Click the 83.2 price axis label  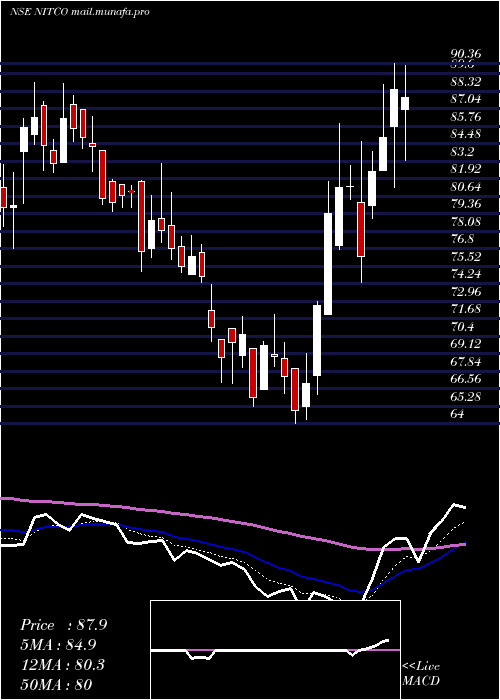click(462, 152)
